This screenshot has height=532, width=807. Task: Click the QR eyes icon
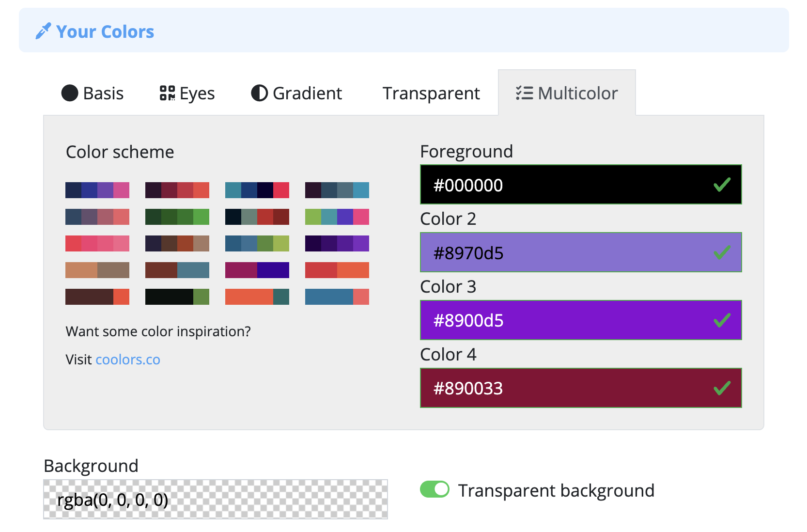coord(167,93)
